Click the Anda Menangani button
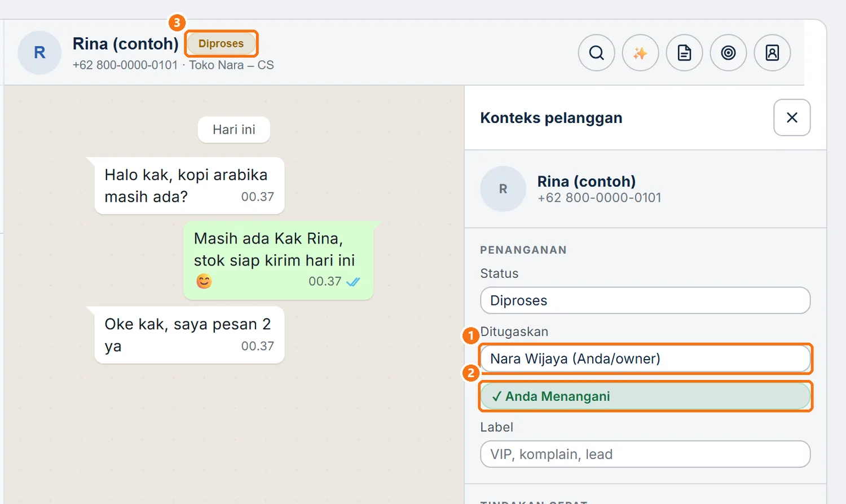 [x=645, y=396]
